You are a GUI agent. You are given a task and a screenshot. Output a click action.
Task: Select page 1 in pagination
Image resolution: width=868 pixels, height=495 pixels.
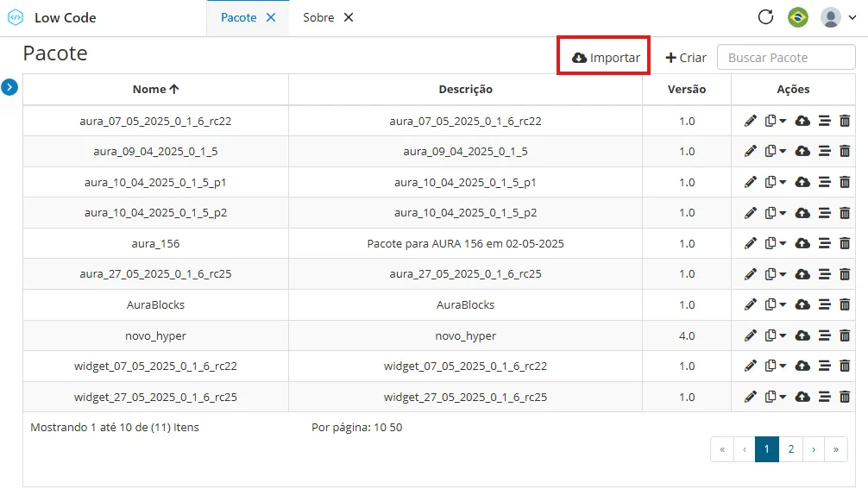coord(767,449)
